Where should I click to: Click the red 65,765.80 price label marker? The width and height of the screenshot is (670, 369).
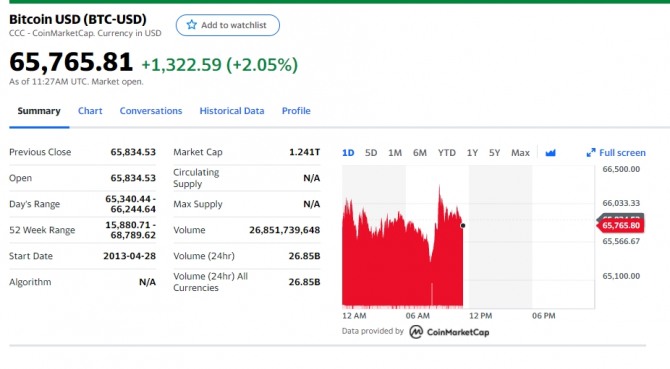(x=620, y=225)
